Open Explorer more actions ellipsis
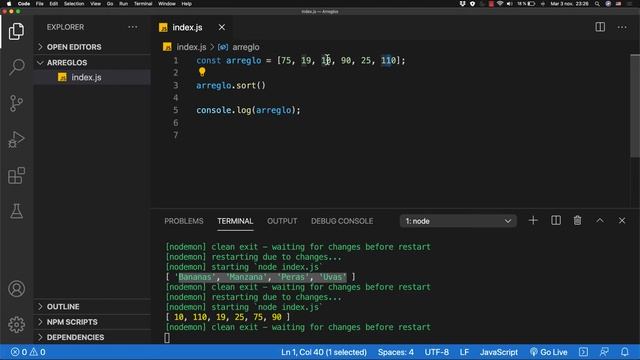The width and height of the screenshot is (640, 360). pos(133,27)
